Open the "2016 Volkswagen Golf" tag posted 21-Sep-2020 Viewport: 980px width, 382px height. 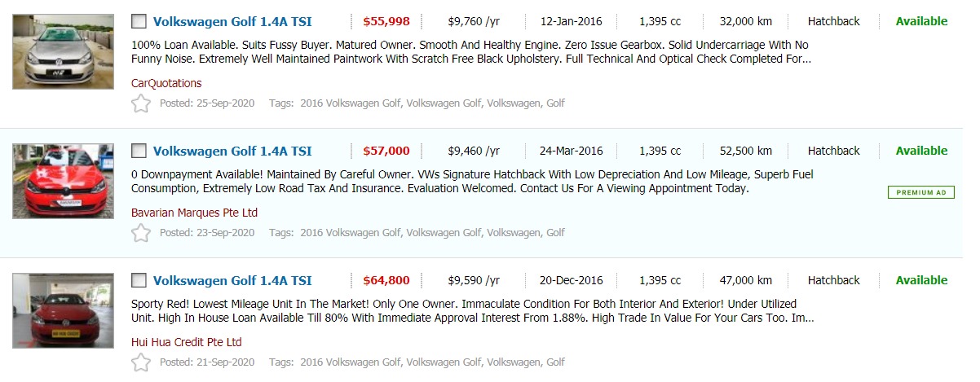coord(350,362)
